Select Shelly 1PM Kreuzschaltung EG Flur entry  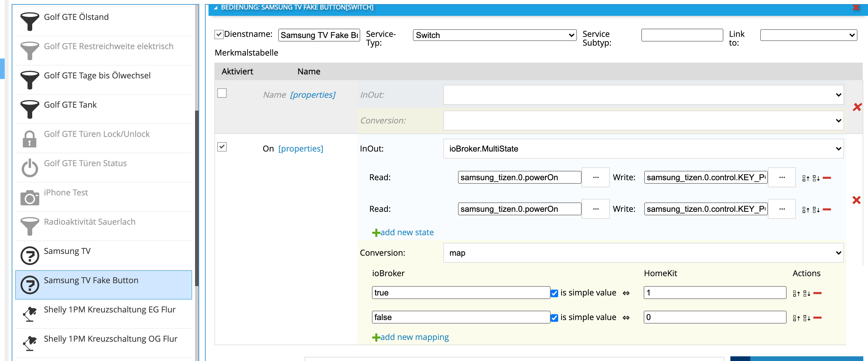tap(109, 310)
